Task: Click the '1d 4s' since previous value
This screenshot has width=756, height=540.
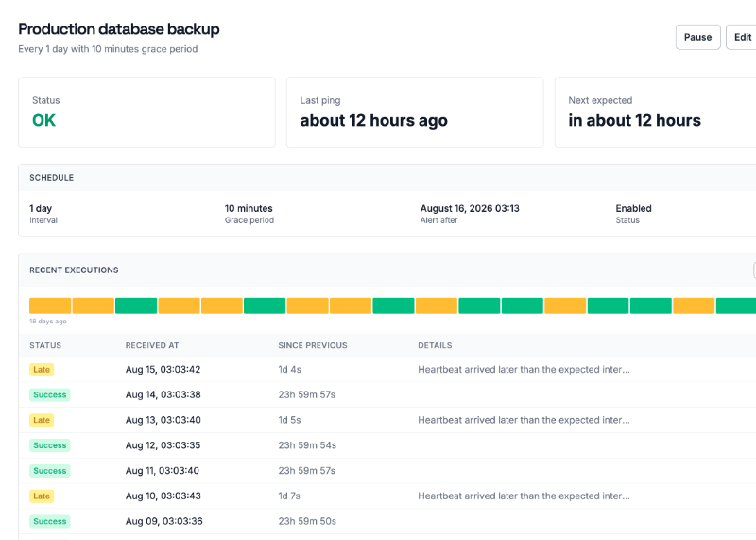Action: tap(290, 370)
